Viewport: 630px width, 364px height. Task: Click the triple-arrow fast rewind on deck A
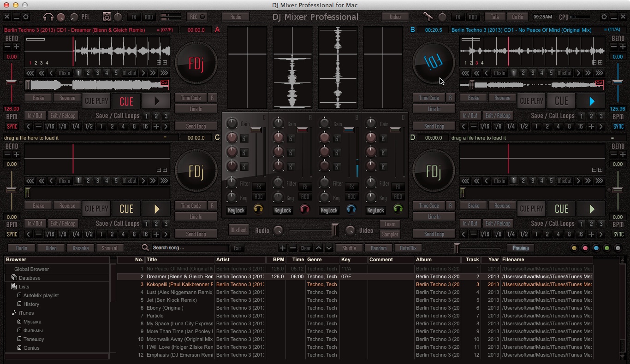point(30,73)
